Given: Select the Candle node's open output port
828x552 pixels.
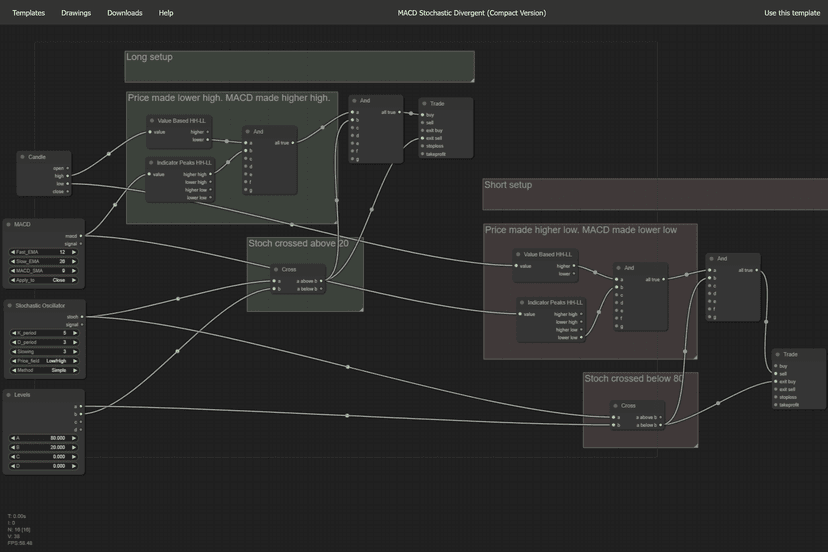Looking at the screenshot, I should [x=68, y=169].
